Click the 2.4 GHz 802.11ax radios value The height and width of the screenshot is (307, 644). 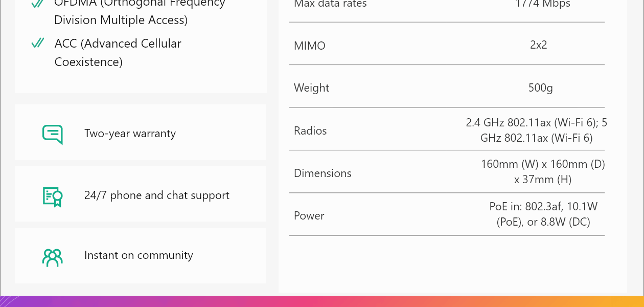pos(536,130)
